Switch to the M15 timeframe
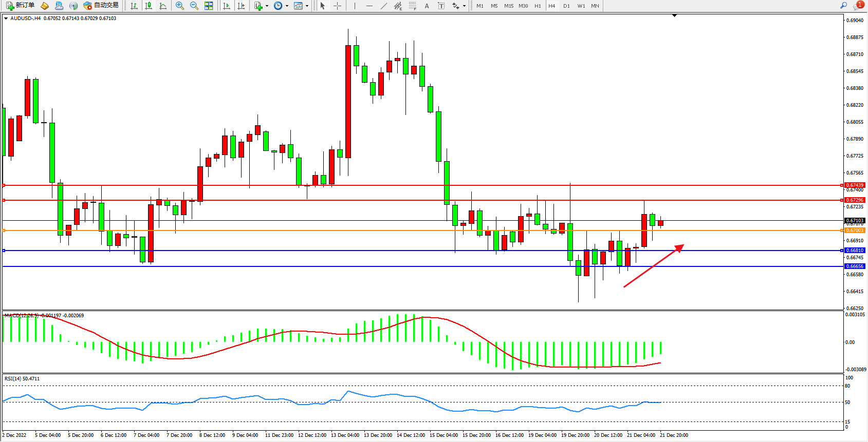 click(x=509, y=6)
